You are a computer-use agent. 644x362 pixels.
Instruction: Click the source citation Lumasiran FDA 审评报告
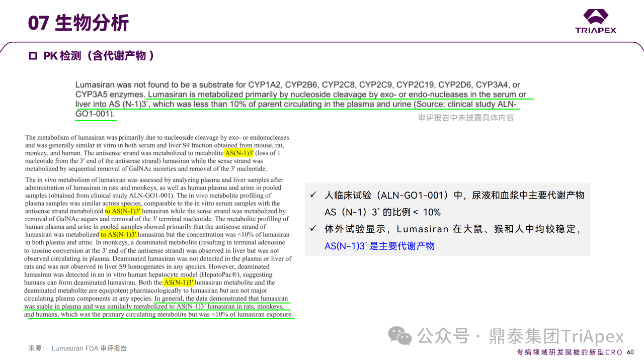point(89,348)
